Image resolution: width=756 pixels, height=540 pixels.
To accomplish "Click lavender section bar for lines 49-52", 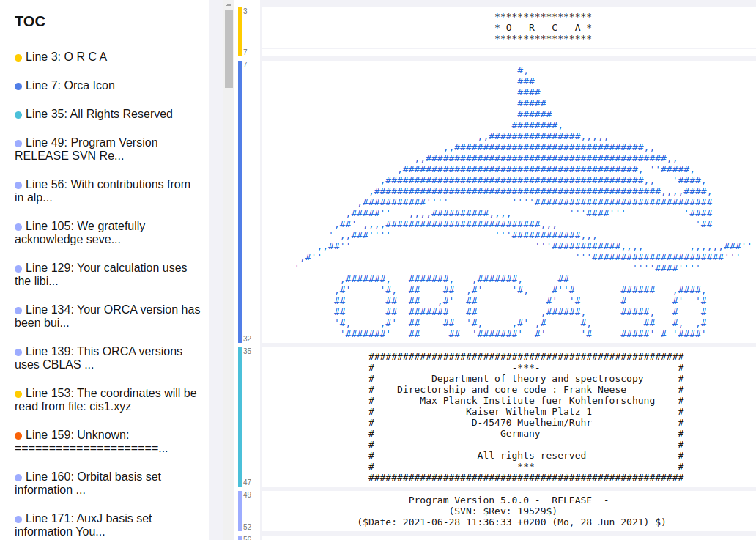I will click(x=240, y=511).
